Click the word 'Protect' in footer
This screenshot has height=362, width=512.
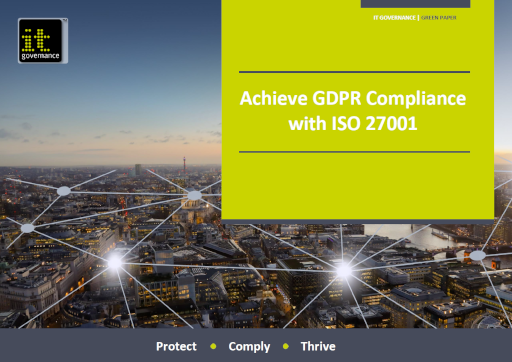click(176, 346)
